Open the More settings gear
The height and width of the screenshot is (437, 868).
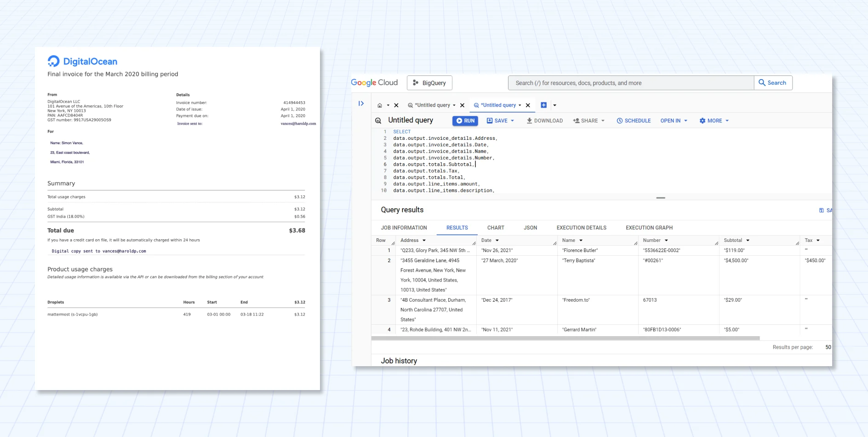click(x=702, y=121)
